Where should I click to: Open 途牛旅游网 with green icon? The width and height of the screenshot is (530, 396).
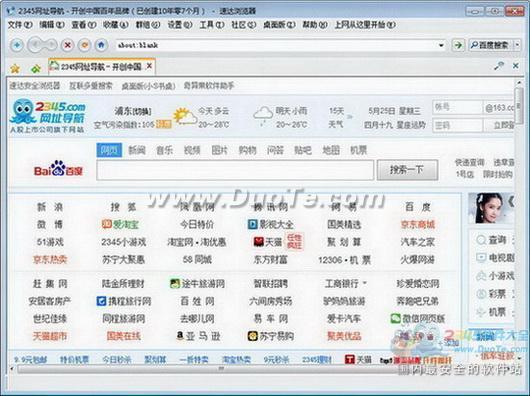point(197,283)
